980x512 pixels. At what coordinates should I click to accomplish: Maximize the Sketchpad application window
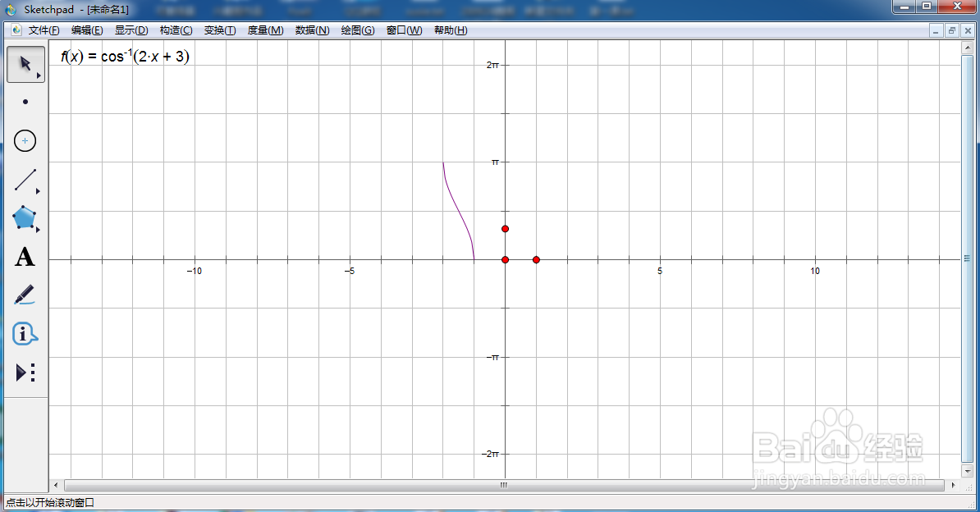(927, 7)
